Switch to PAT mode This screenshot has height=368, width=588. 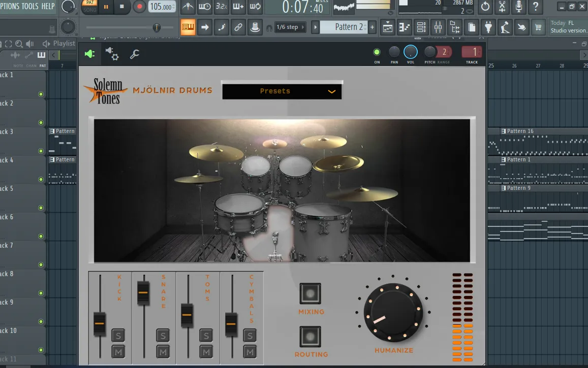coord(90,3)
